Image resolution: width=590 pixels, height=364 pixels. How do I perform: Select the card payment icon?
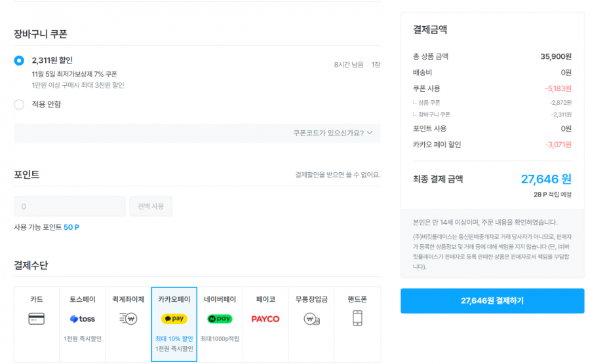pyautogui.click(x=37, y=319)
